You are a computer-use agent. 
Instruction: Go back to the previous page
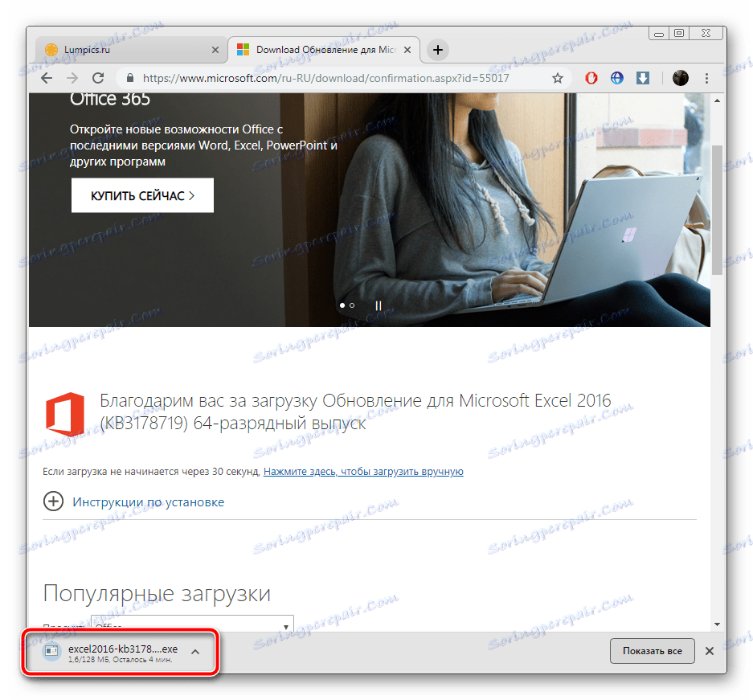point(47,78)
